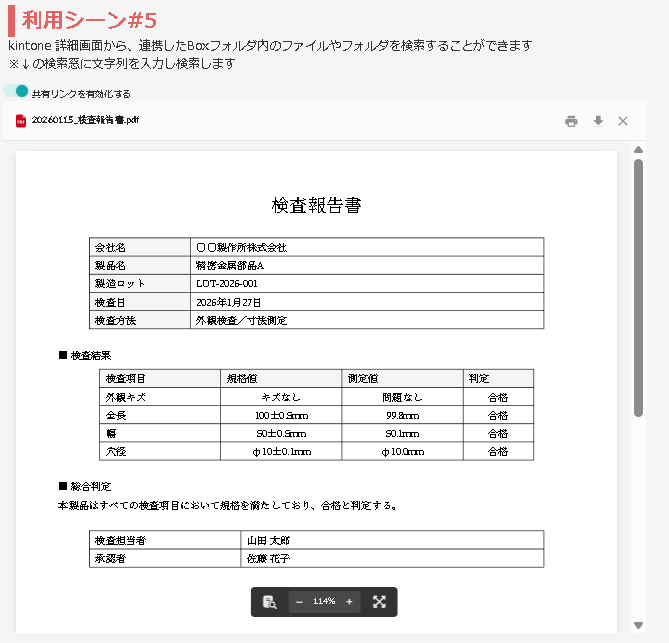Click the 2026年1月27日 date cell

[x=367, y=302]
